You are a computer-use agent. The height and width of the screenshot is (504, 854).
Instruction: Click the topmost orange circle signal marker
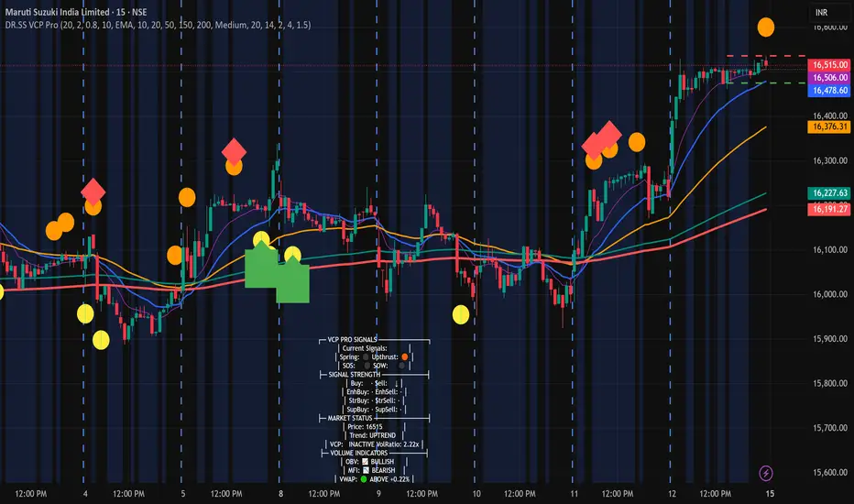pos(766,27)
